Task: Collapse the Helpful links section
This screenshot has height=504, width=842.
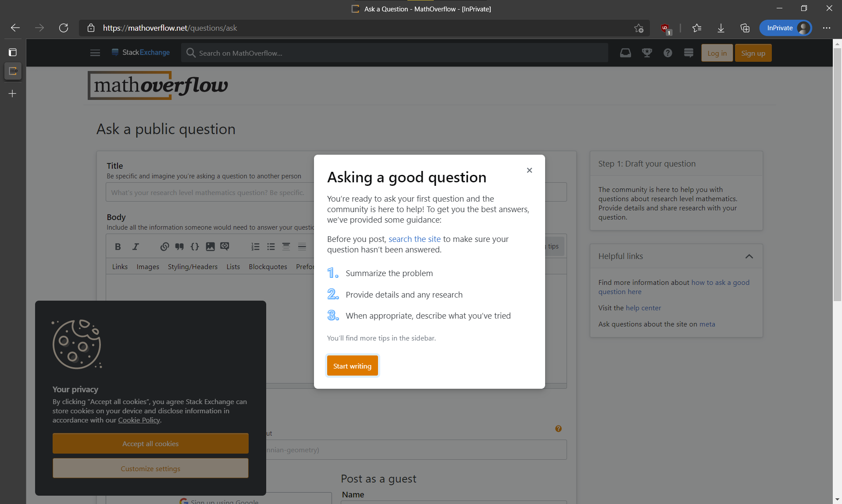Action: [x=749, y=256]
